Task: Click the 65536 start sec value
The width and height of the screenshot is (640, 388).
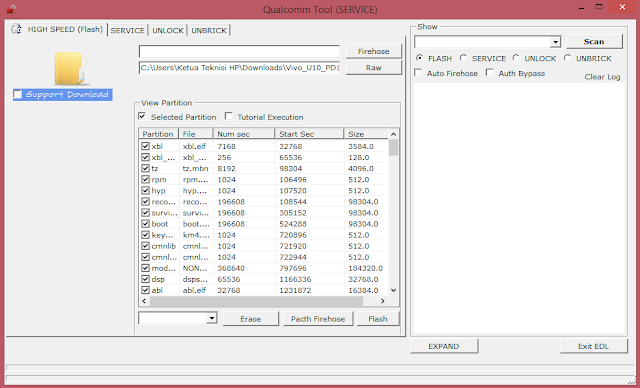Action: click(x=291, y=157)
